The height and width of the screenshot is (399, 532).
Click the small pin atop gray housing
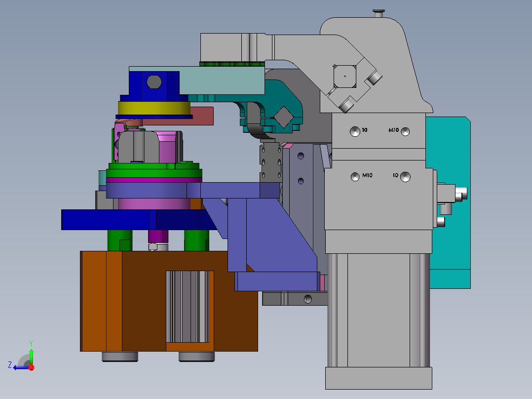pos(379,14)
